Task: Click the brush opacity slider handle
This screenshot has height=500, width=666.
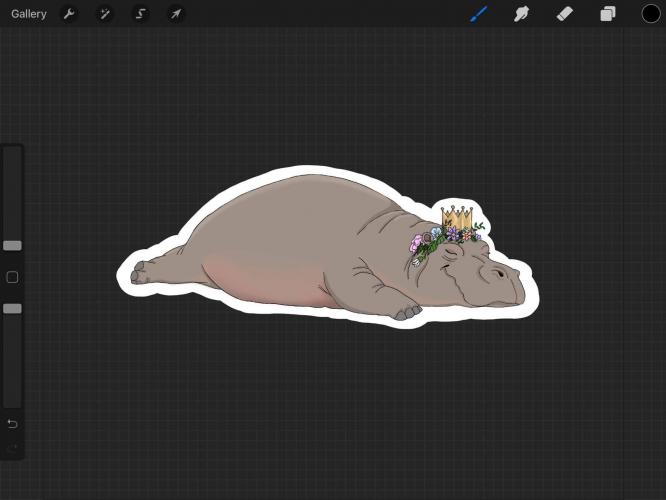Action: pos(12,308)
